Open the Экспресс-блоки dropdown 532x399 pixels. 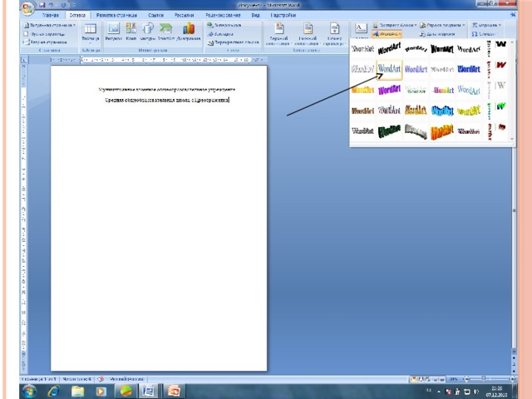[x=395, y=25]
